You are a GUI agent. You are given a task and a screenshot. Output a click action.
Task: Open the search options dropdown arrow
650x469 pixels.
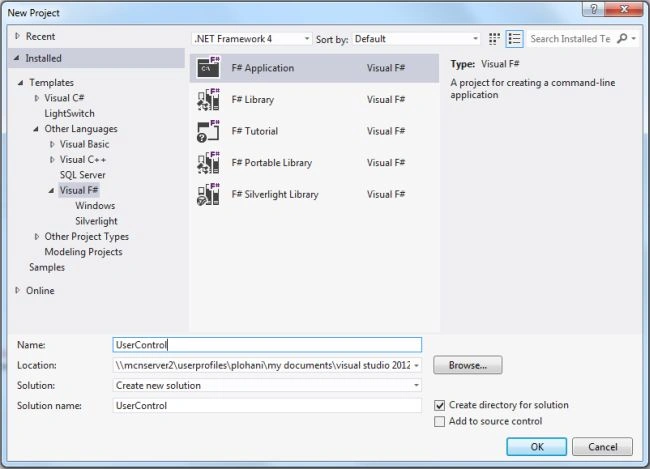click(x=633, y=39)
